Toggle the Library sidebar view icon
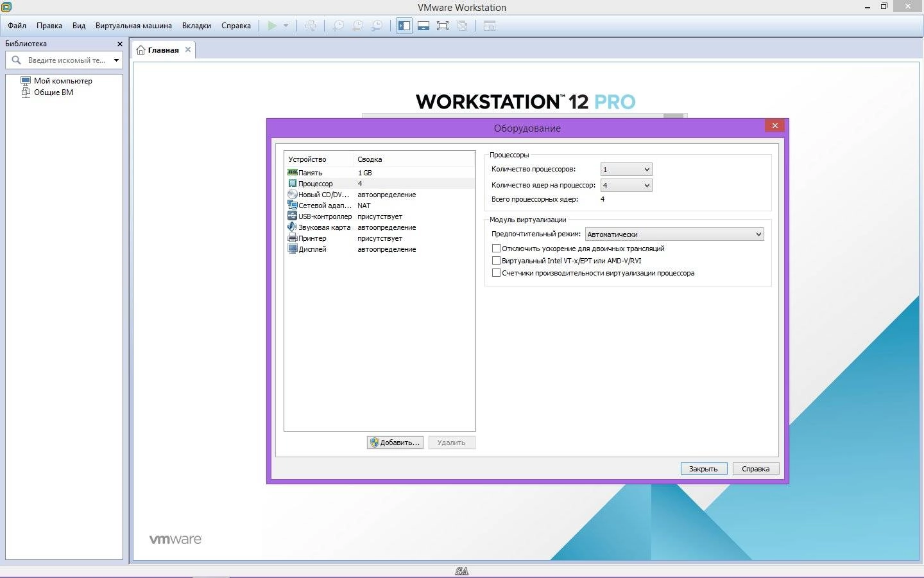The image size is (924, 578). pyautogui.click(x=404, y=26)
